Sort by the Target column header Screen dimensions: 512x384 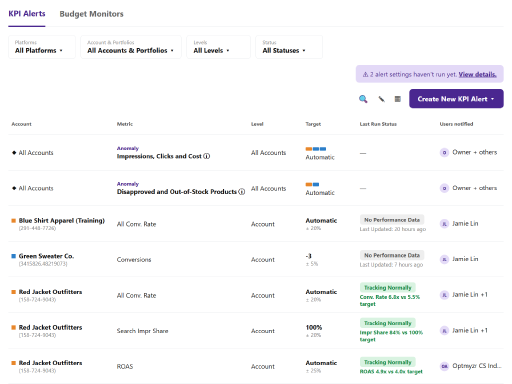click(313, 124)
